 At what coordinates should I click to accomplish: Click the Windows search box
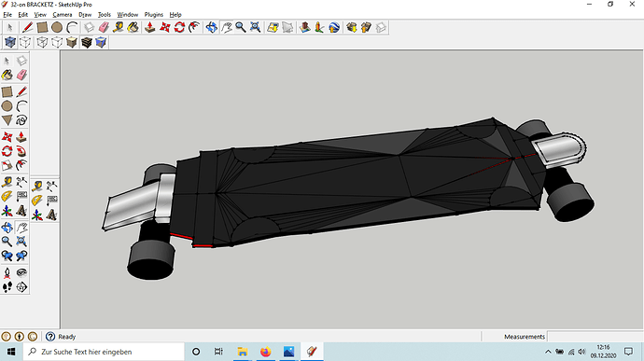104,352
